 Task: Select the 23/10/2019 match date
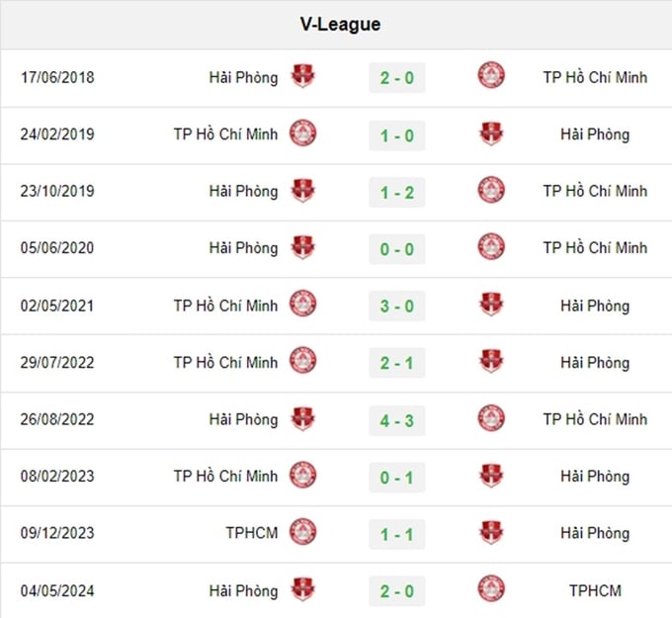[57, 191]
